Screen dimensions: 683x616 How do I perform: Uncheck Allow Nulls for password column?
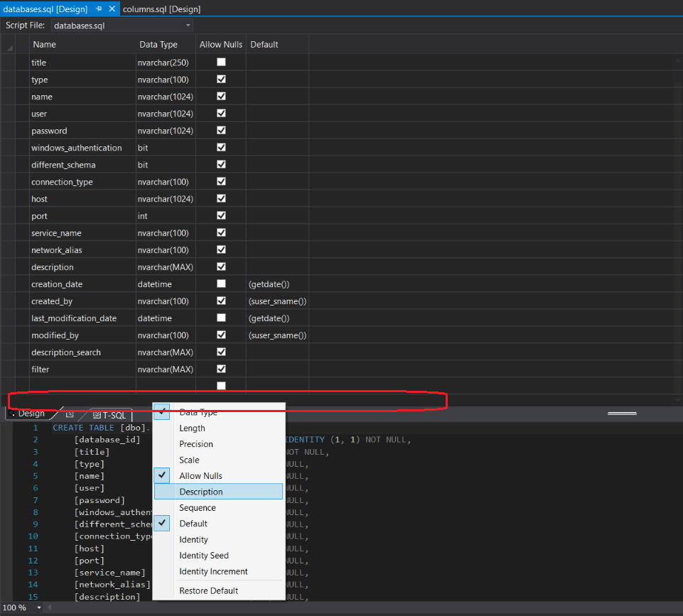tap(221, 130)
